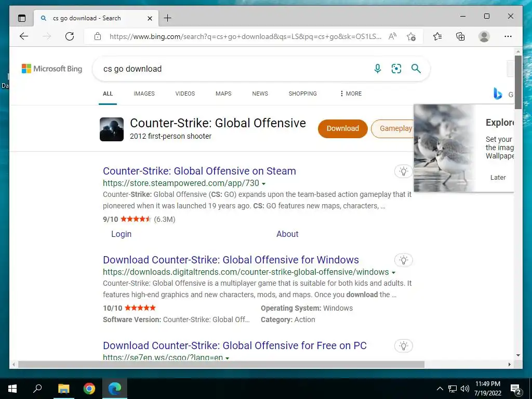Launch Google Chrome from taskbar
The width and height of the screenshot is (532, 399).
[x=89, y=389]
